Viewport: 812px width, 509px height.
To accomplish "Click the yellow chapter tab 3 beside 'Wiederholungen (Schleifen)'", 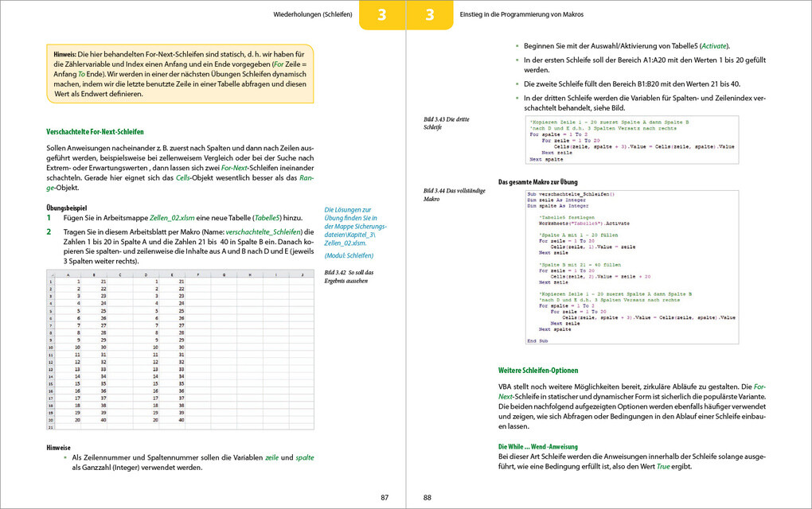I will pos(381,14).
